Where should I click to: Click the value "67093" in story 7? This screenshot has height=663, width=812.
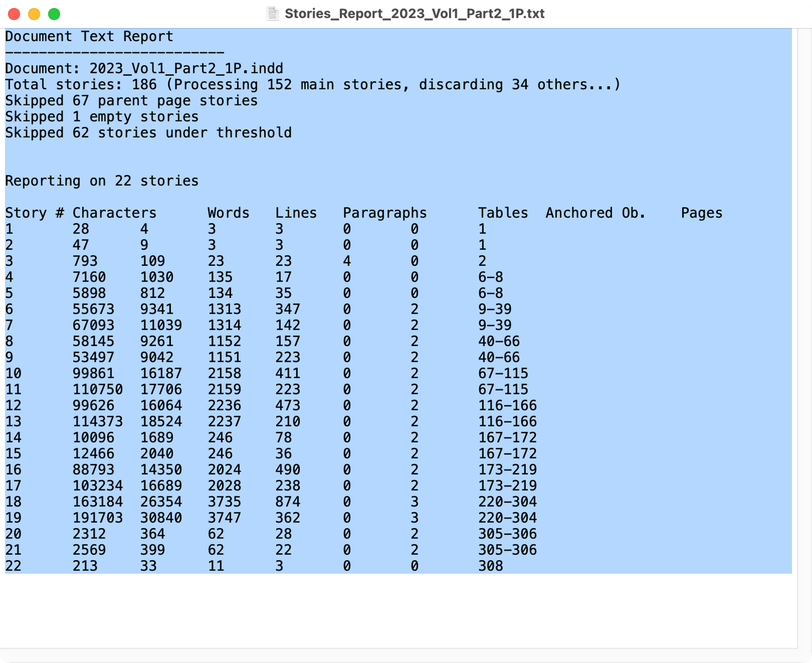(94, 326)
